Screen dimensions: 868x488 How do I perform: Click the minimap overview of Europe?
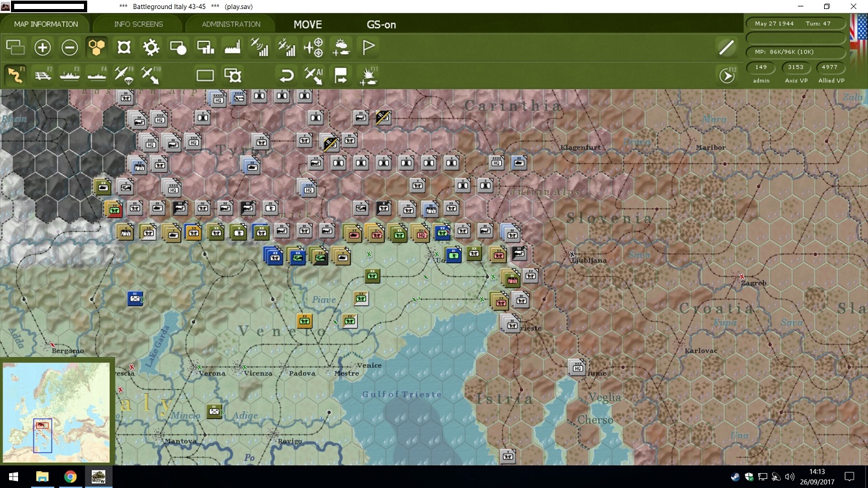(x=57, y=411)
